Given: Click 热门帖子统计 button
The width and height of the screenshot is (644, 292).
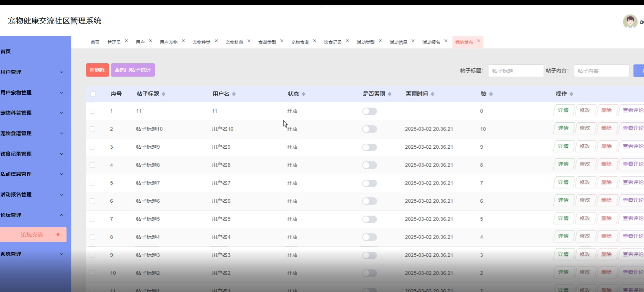Looking at the screenshot, I should [x=133, y=70].
